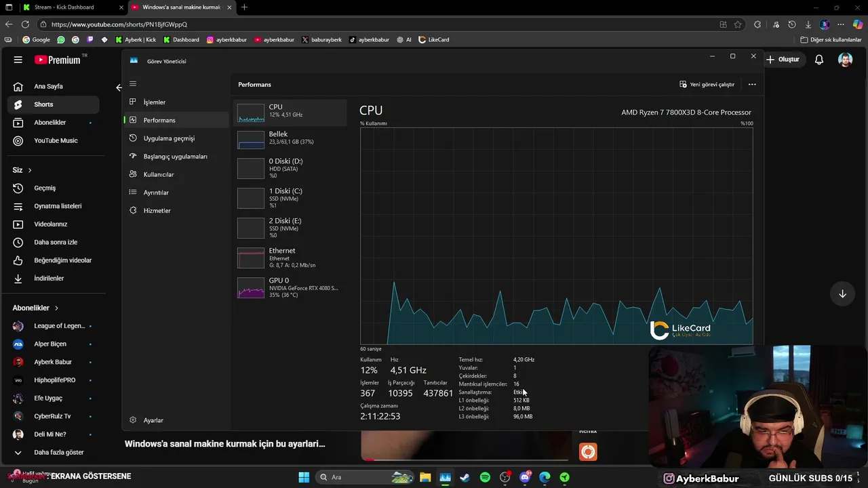Open File Explorer from taskbar
868x488 pixels.
425,477
